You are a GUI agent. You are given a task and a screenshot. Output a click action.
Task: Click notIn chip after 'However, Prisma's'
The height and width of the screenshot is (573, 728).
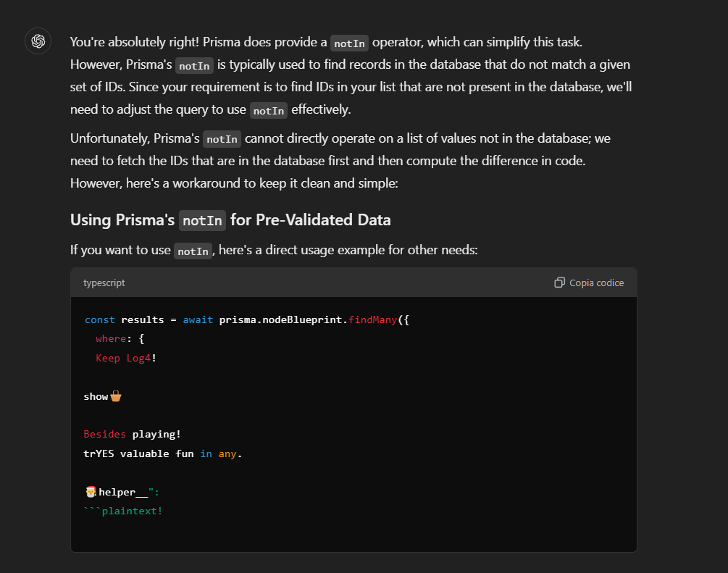(x=195, y=66)
